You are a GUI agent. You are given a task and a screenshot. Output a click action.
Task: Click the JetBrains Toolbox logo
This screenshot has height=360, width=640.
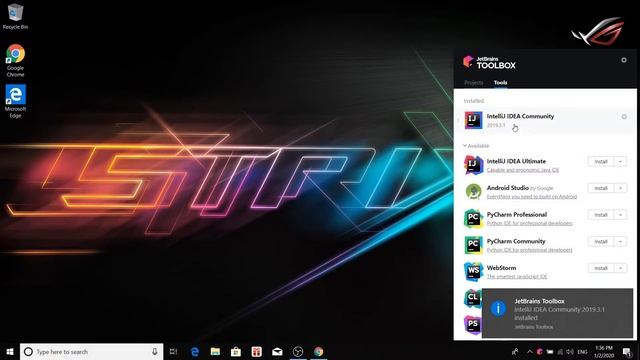point(489,62)
